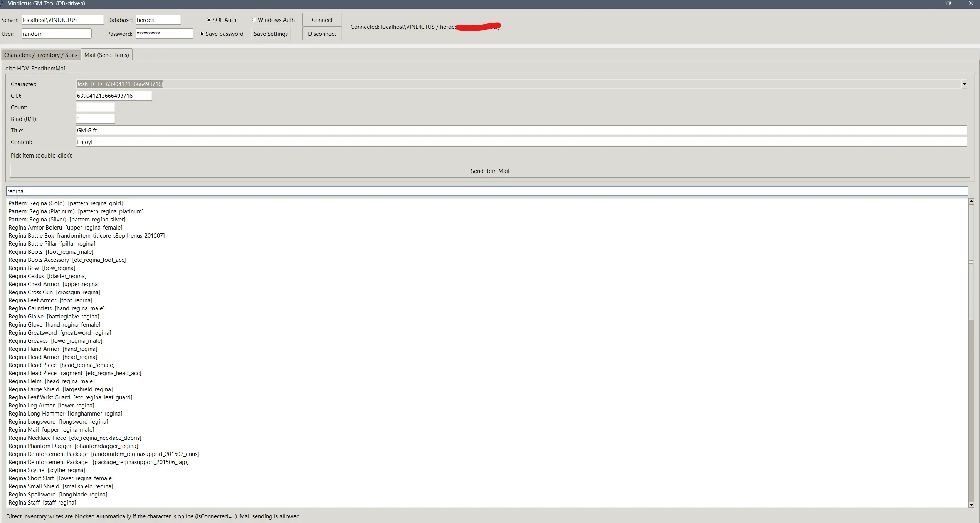This screenshot has height=523, width=980.
Task: Focus the Server input field
Action: 62,20
